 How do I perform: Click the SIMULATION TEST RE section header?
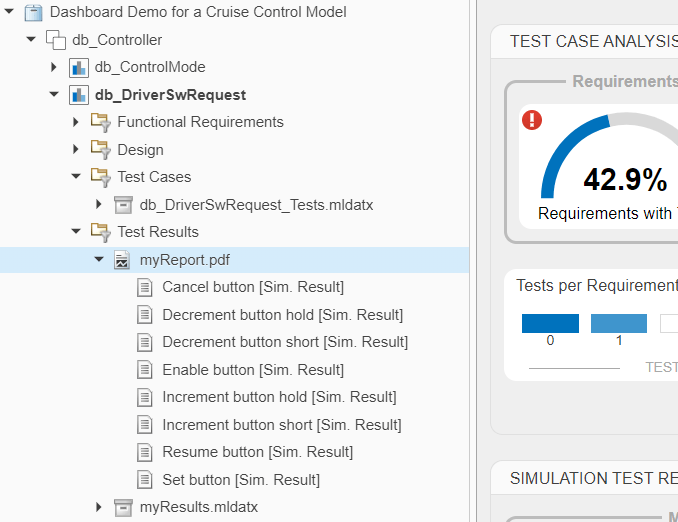pyautogui.click(x=594, y=478)
